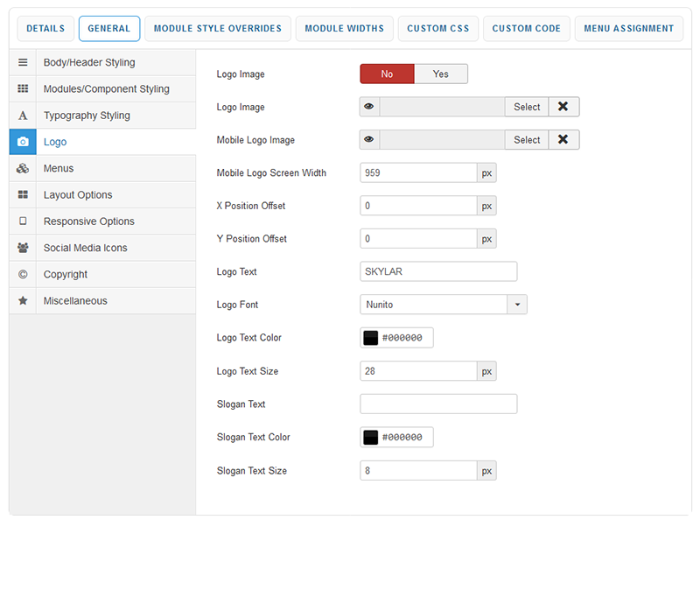Click the Layout Options icon
Screen dimensions: 700x590
[23, 195]
